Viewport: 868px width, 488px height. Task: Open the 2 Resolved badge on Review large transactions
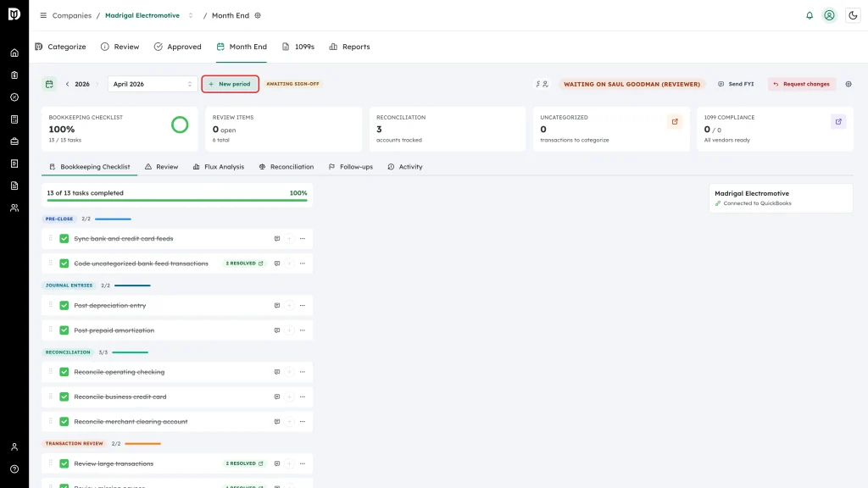click(x=244, y=463)
